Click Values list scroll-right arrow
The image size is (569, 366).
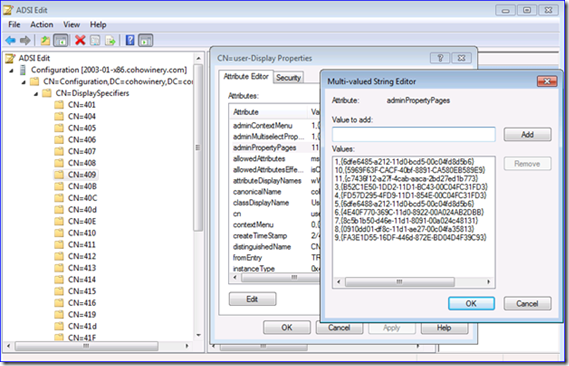point(488,282)
